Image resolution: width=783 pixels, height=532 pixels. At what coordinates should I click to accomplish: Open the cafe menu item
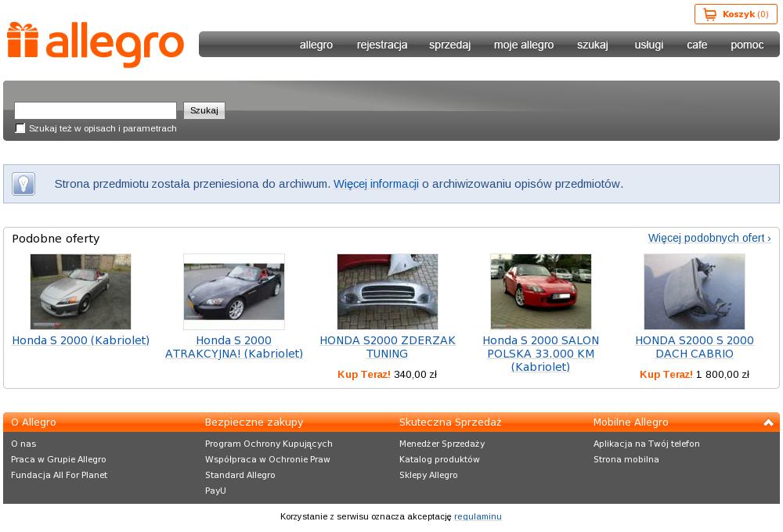coord(697,45)
